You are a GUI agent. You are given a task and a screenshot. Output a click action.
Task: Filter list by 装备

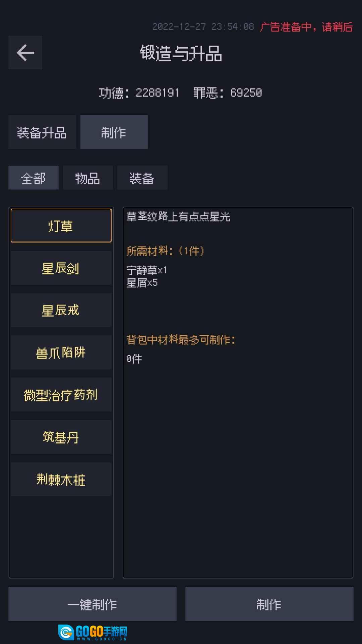point(142,178)
